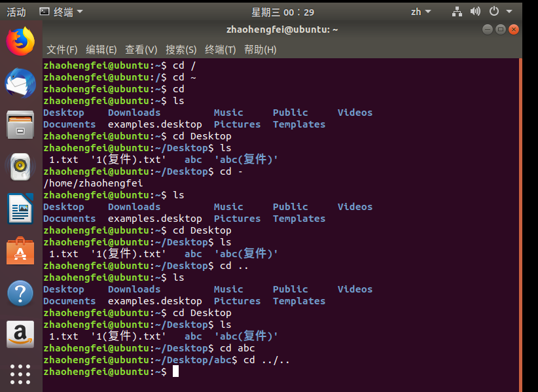Open Firefox from the dock
This screenshot has width=538, height=392.
point(20,41)
